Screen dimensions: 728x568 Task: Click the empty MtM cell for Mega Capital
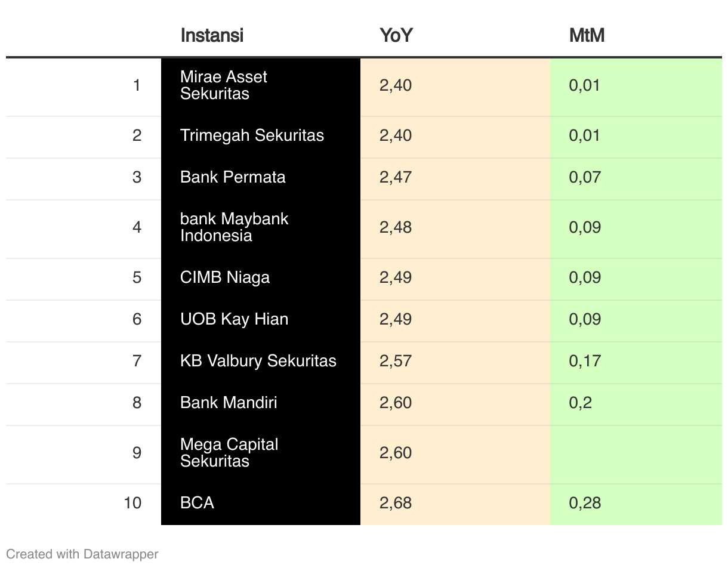click(x=636, y=453)
